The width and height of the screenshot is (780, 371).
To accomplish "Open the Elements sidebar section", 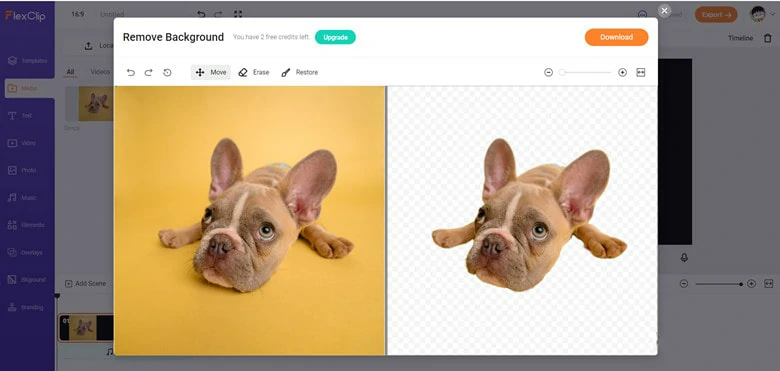I will tap(26, 225).
